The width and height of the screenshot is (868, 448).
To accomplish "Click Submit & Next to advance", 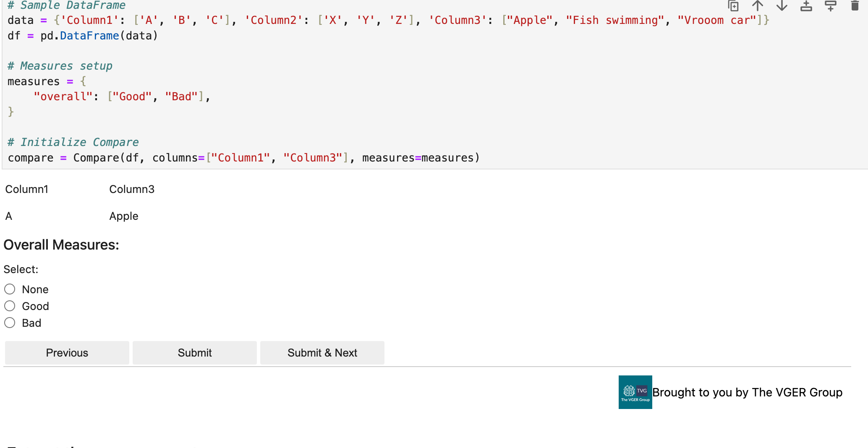I will tap(322, 353).
